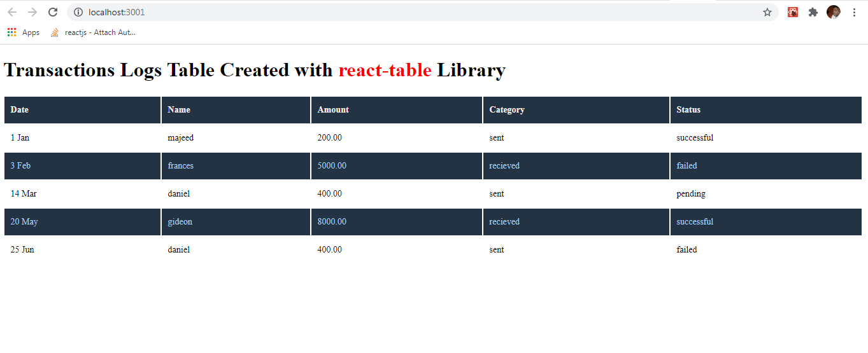Select the '20 May' date cell
868x353 pixels.
[83, 222]
